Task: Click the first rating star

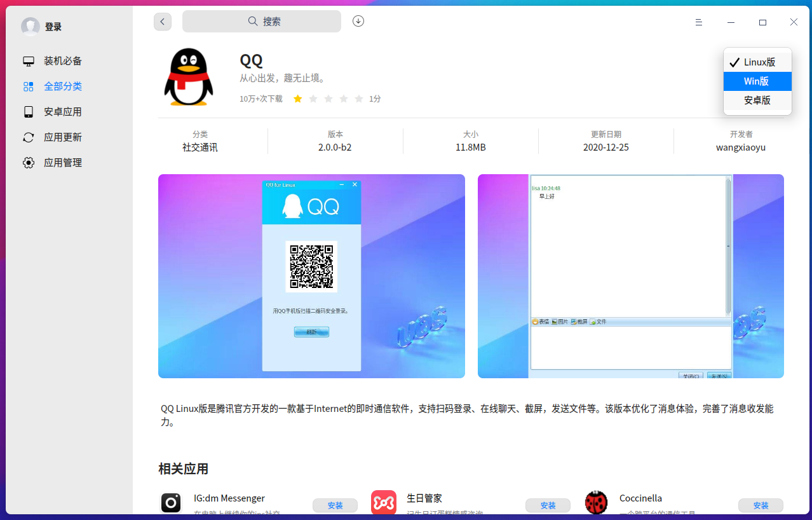Action: (x=297, y=99)
